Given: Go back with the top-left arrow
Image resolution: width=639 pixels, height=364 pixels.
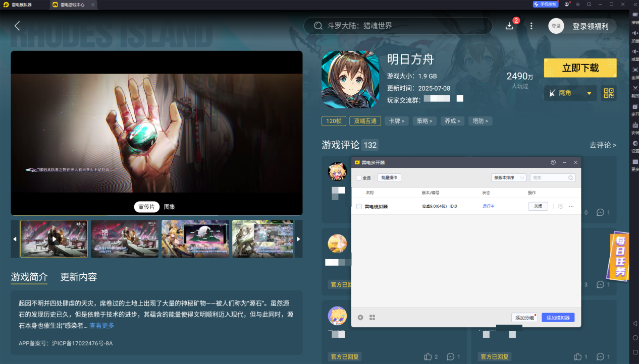Looking at the screenshot, I should [x=17, y=26].
